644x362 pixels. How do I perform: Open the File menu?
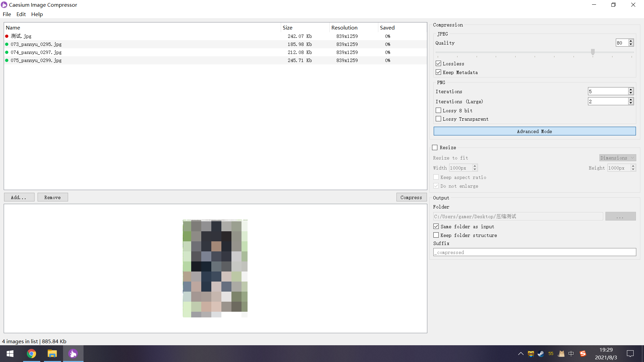tap(7, 14)
